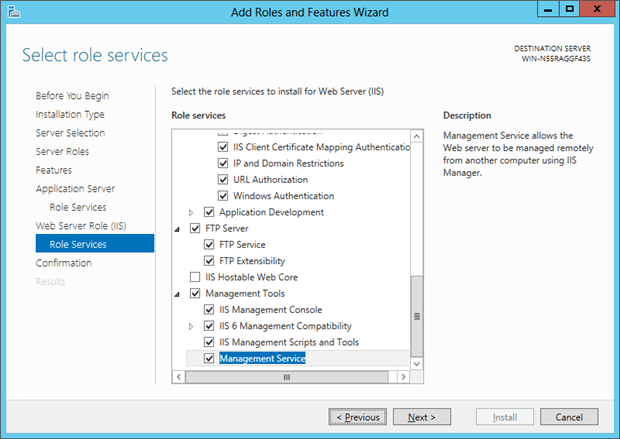
Task: Collapse the Management Tools node
Action: point(177,294)
